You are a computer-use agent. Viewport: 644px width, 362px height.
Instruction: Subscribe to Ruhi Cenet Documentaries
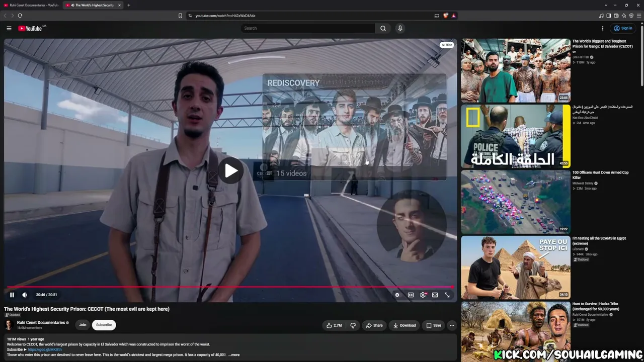pos(104,325)
